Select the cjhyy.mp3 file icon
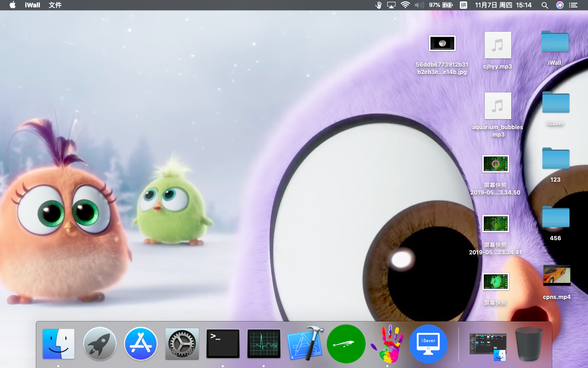The height and width of the screenshot is (368, 588). [x=498, y=45]
